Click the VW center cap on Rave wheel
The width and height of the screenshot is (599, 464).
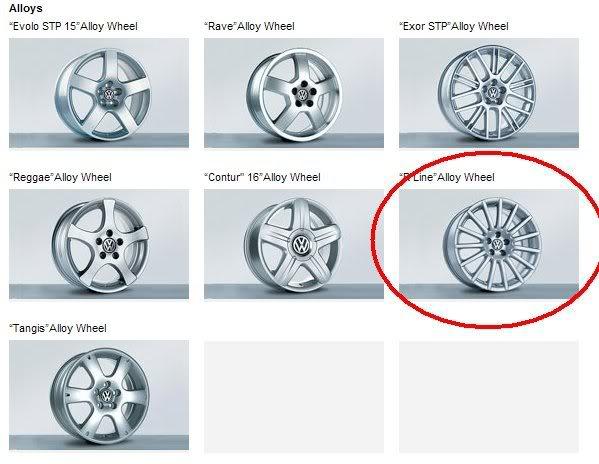tap(303, 94)
